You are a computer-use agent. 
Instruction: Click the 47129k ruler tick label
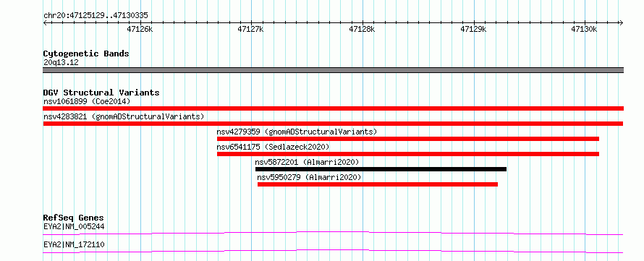coord(473,29)
